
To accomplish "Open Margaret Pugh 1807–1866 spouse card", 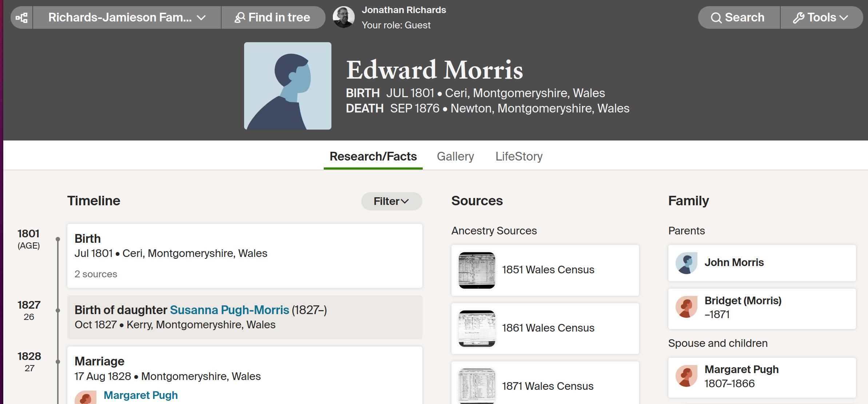I will (x=762, y=378).
